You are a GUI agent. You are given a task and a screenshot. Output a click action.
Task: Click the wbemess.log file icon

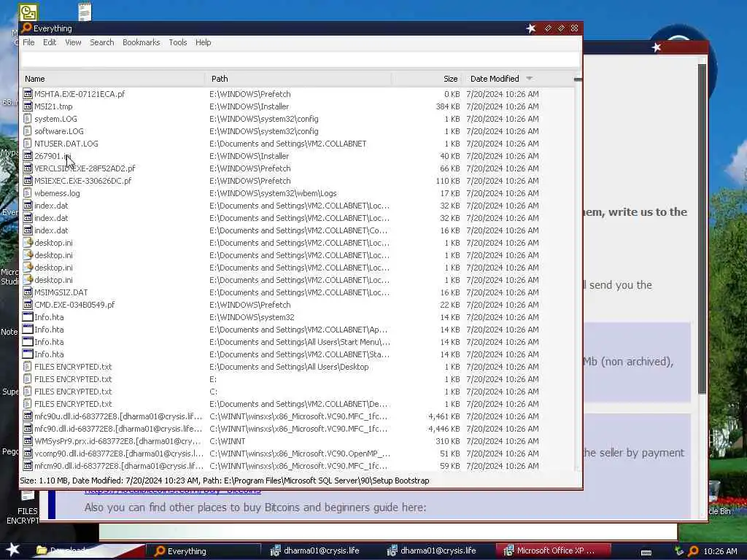[x=28, y=192]
